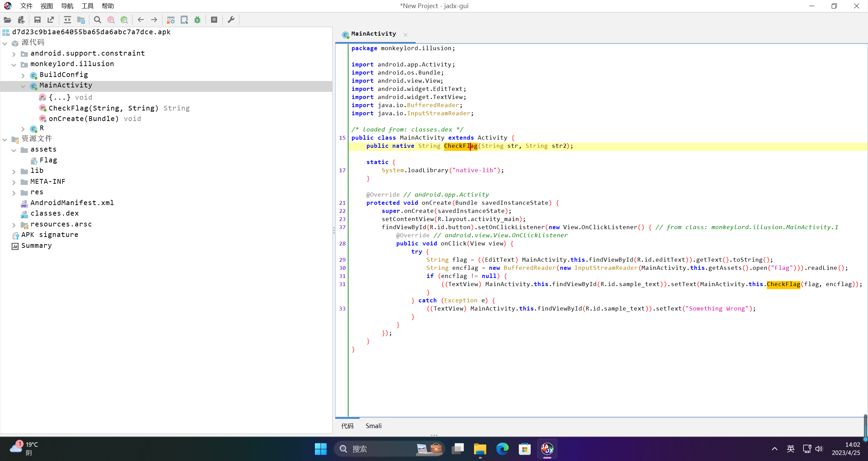868x461 pixels.
Task: Open Microsoft Edge from taskbar
Action: coord(502,449)
